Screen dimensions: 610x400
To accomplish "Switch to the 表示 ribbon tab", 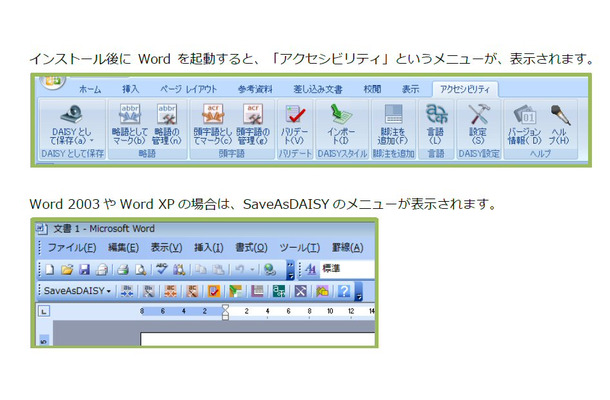I will (410, 89).
